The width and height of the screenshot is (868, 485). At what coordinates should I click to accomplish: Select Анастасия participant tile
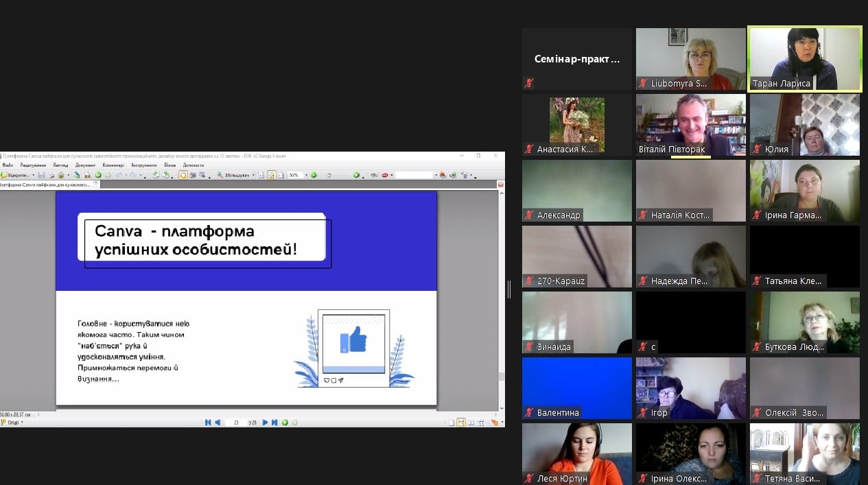click(577, 125)
